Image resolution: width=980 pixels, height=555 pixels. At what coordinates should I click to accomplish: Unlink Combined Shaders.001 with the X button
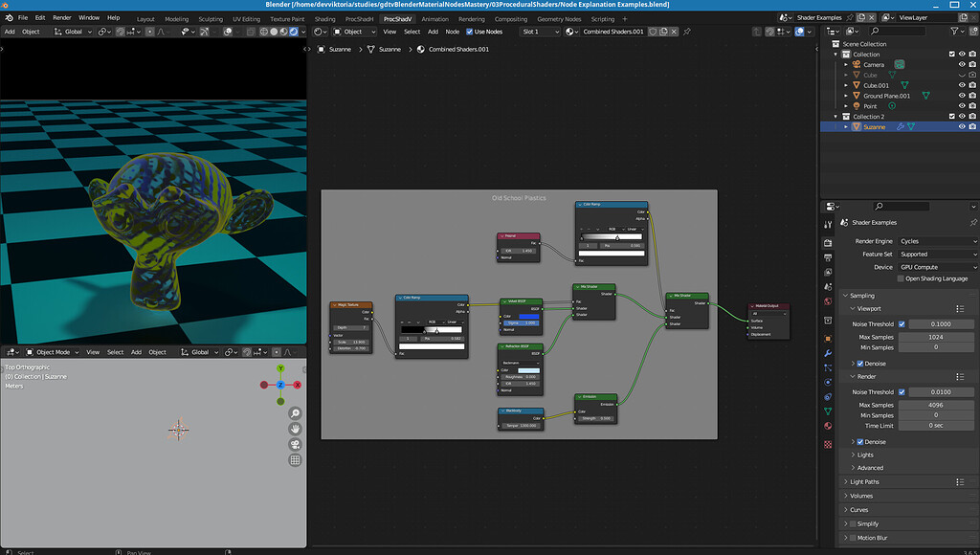(x=675, y=32)
